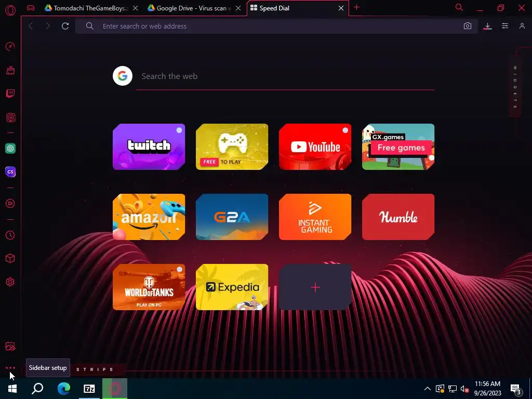Go forward with the forward arrow
Image resolution: width=532 pixels, height=399 pixels.
pyautogui.click(x=48, y=26)
